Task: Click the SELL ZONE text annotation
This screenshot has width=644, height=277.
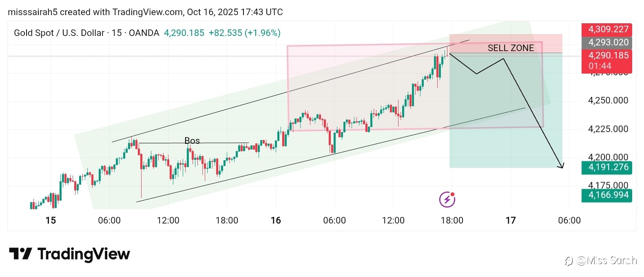Action: pos(511,48)
